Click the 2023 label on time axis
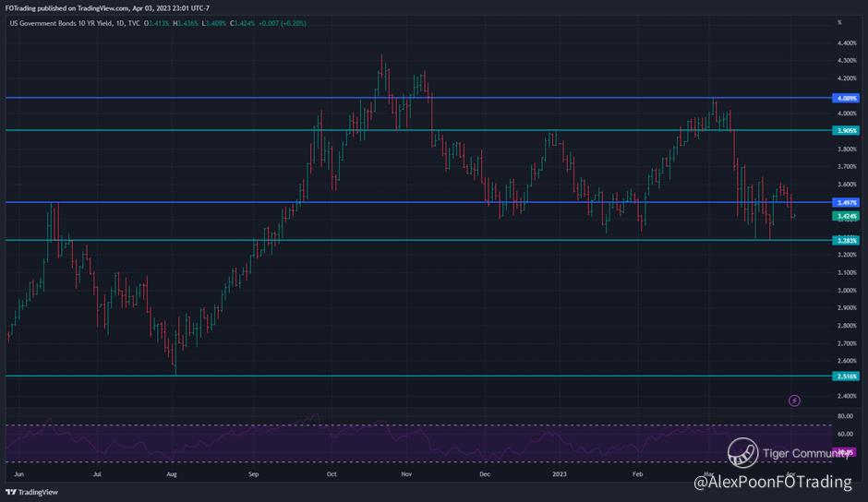The height and width of the screenshot is (502, 868). click(560, 474)
